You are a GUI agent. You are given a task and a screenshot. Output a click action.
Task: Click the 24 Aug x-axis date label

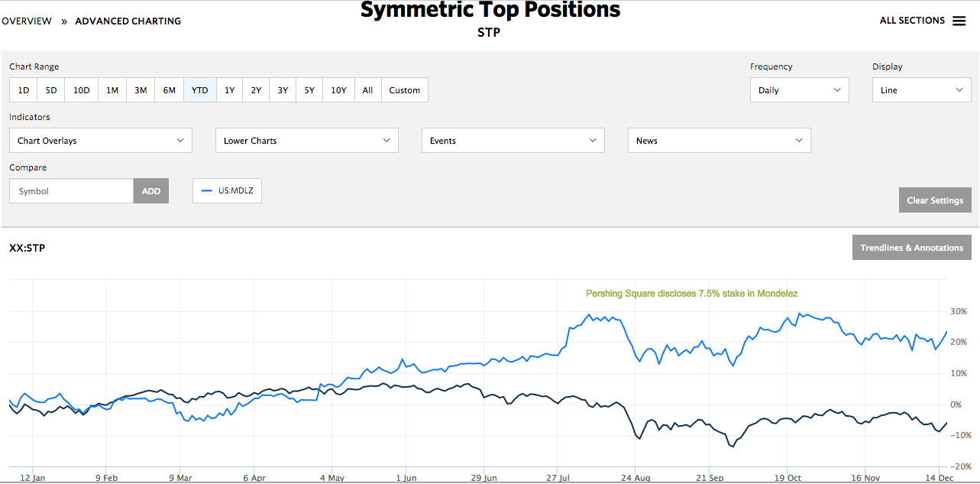pyautogui.click(x=636, y=478)
